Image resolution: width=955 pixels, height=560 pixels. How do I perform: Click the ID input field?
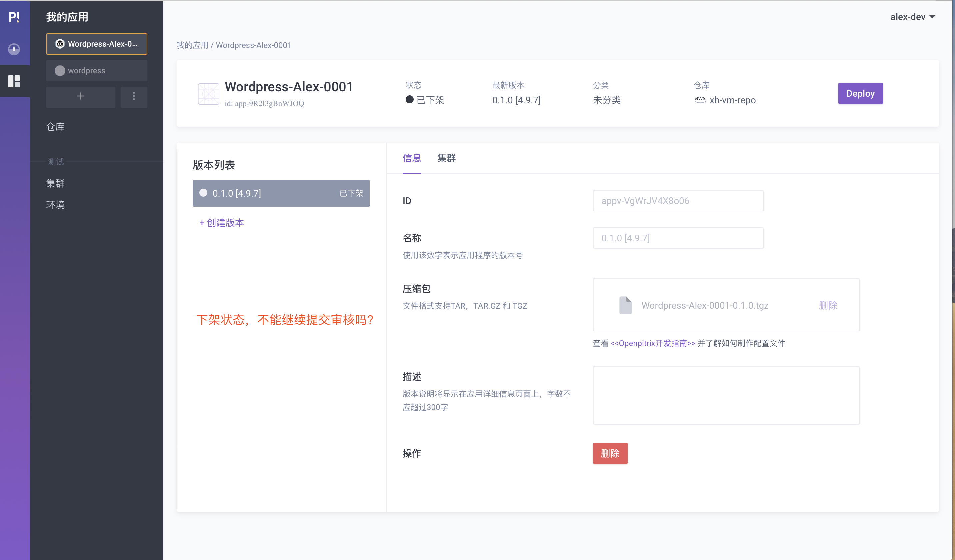[x=678, y=201]
